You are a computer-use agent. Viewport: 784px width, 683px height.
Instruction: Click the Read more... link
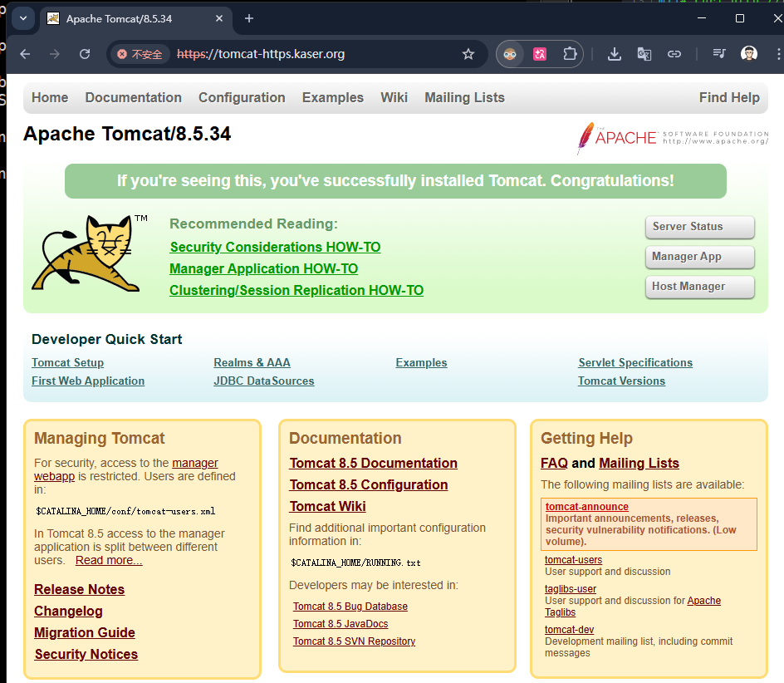109,560
